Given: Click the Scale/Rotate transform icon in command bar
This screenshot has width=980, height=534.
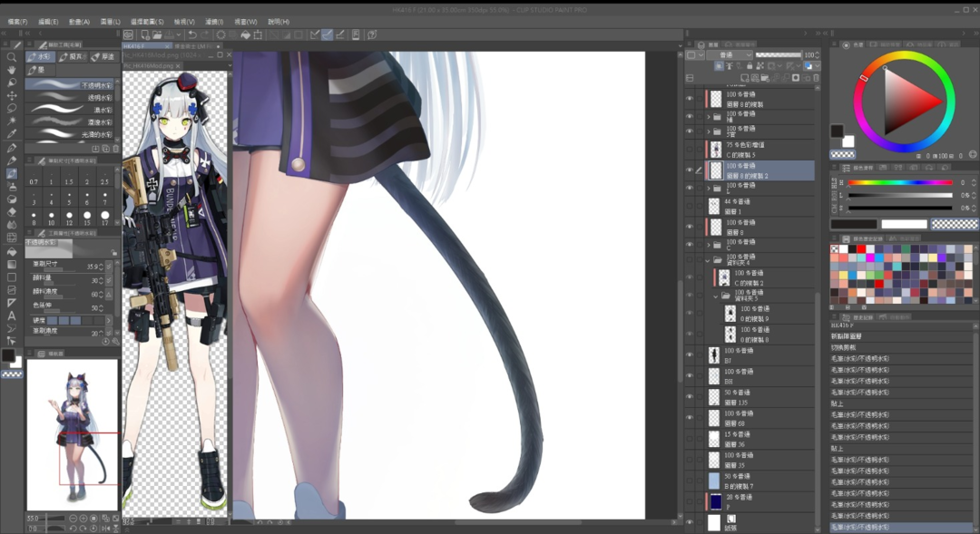Looking at the screenshot, I should pyautogui.click(x=258, y=35).
